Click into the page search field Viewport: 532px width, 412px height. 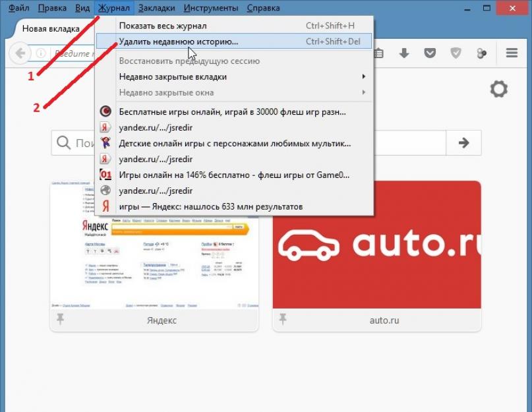(x=249, y=143)
